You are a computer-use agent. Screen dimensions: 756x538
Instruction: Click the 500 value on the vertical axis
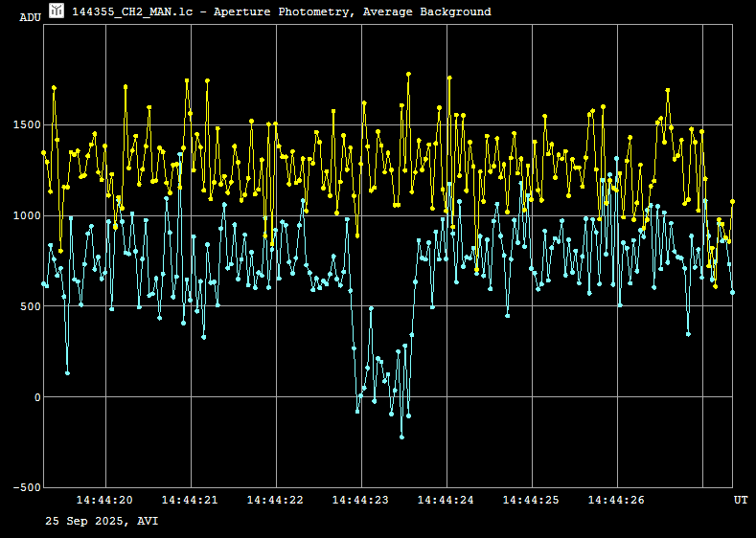pos(30,306)
